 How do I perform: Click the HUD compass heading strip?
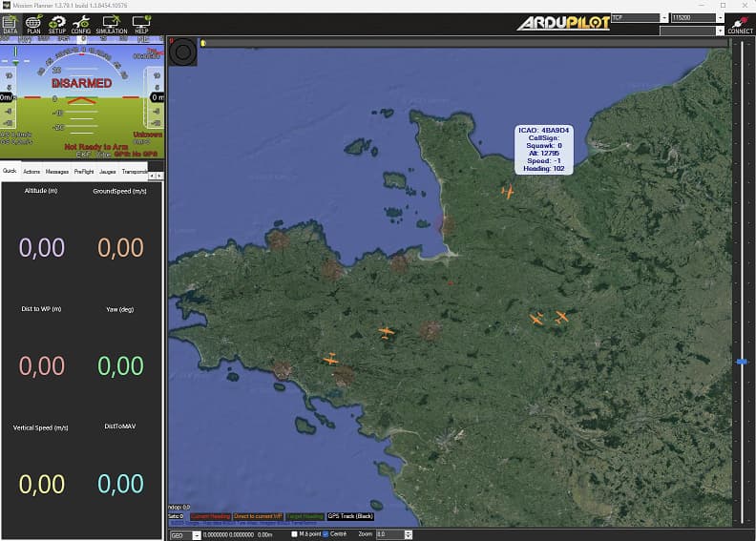[x=82, y=39]
